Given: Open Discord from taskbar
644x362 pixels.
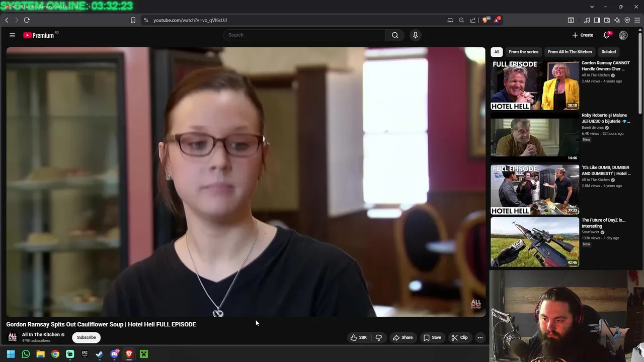Looking at the screenshot, I should 114,354.
